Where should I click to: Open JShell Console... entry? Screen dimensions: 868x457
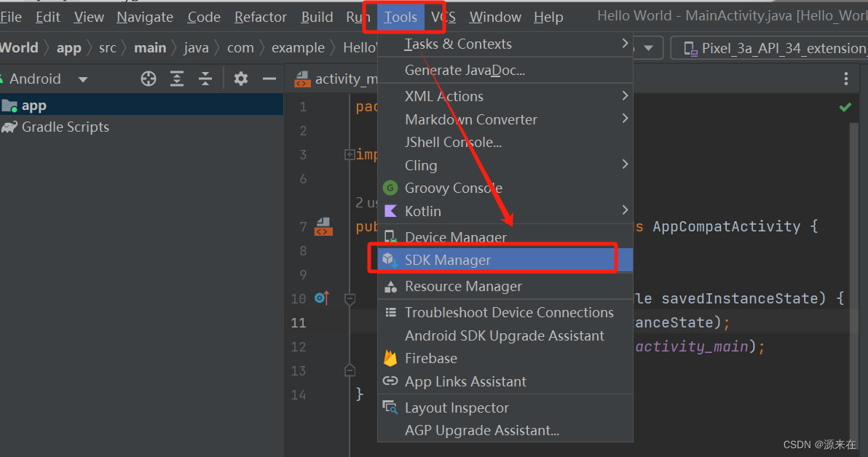tap(505, 142)
